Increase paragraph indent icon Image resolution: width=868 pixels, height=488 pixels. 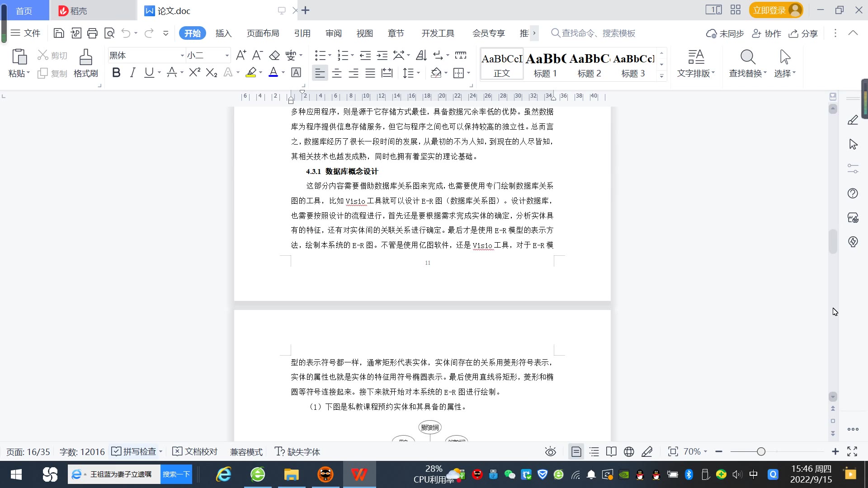382,56
